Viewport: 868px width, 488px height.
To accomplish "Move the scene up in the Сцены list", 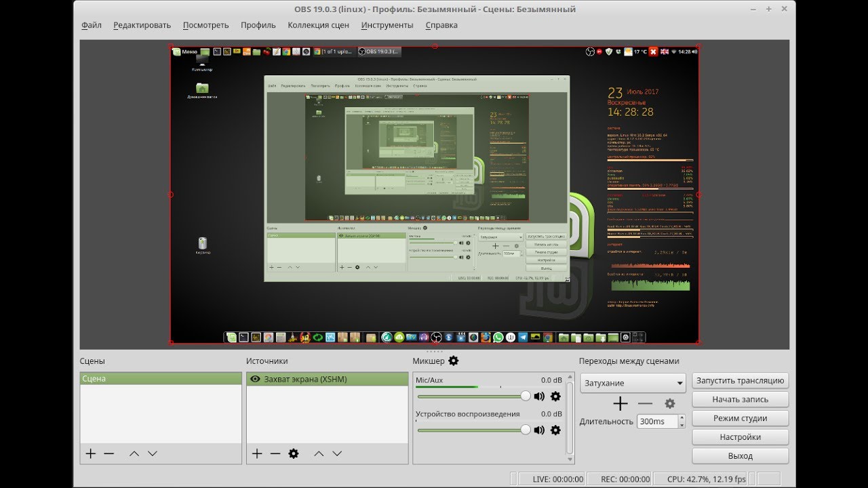I will [134, 453].
